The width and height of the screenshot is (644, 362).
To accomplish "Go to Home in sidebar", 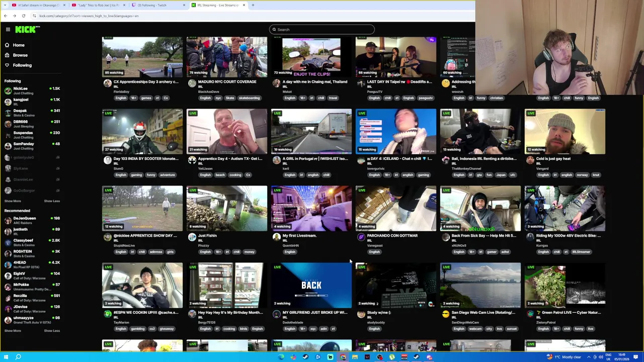I will tap(19, 45).
